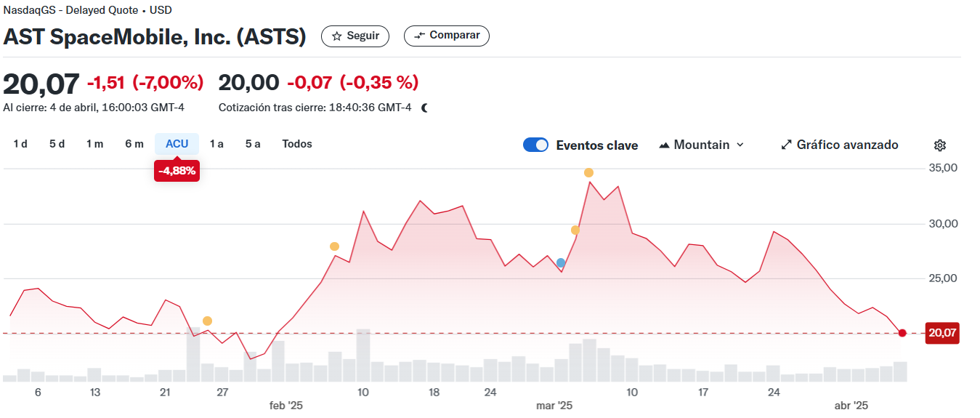The width and height of the screenshot is (980, 418).
Task: Click the 20,07 current price label on the axis
Action: 942,333
